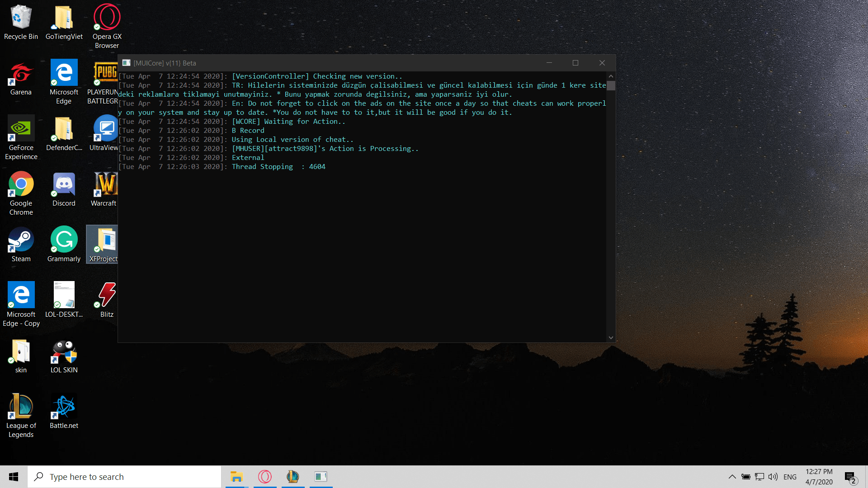
Task: Select the Grammarly desktop icon
Action: click(x=64, y=245)
